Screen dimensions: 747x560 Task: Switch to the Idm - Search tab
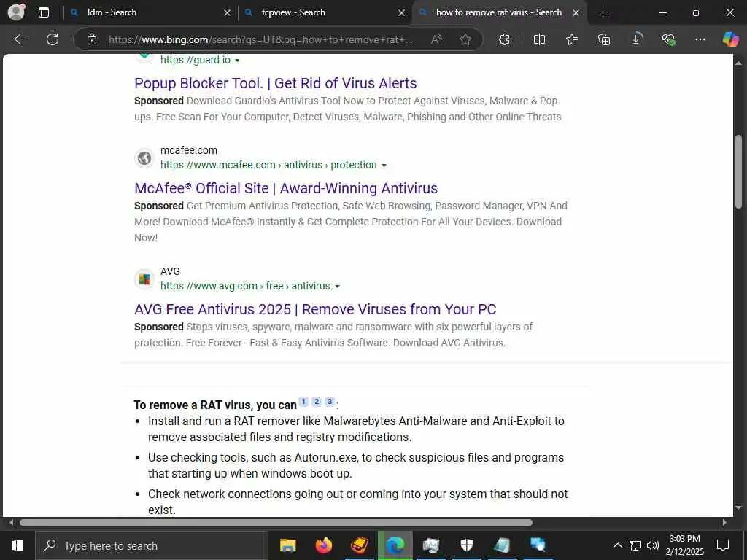pos(150,12)
